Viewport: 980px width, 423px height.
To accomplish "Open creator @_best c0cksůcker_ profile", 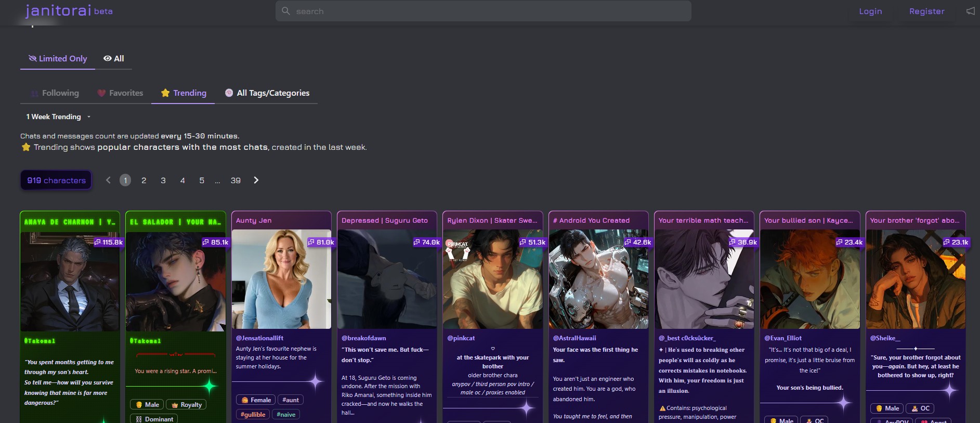I will pyautogui.click(x=687, y=338).
